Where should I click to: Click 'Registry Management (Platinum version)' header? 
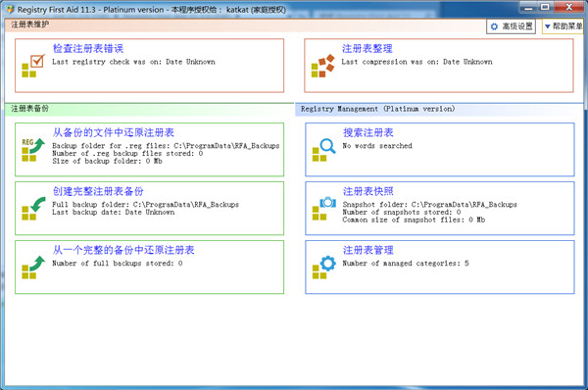[x=377, y=109]
